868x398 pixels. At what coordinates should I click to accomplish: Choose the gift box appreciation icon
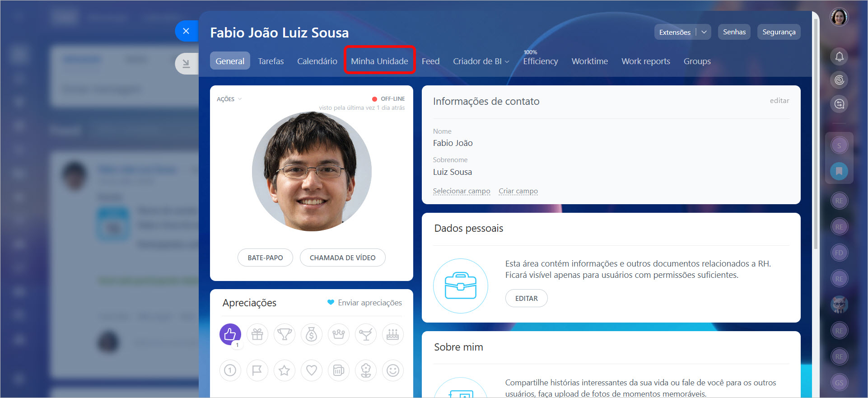[257, 334]
